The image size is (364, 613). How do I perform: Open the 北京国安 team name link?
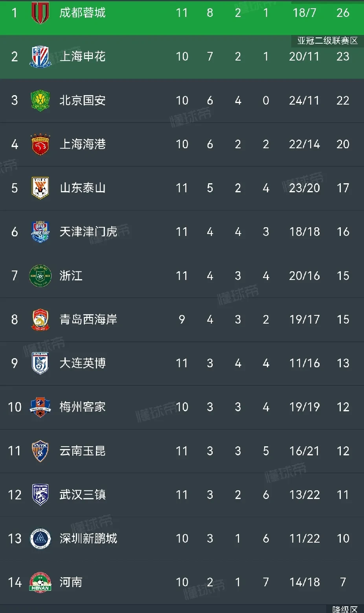tap(83, 101)
